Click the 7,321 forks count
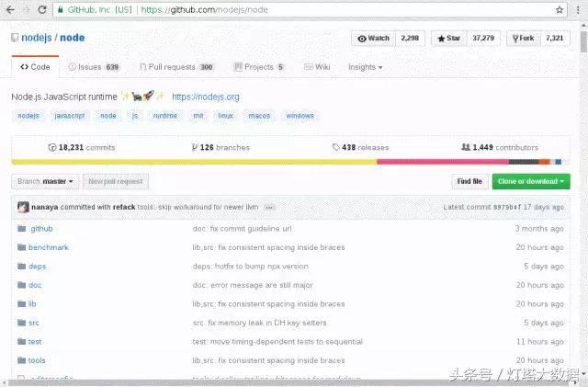 click(x=555, y=39)
